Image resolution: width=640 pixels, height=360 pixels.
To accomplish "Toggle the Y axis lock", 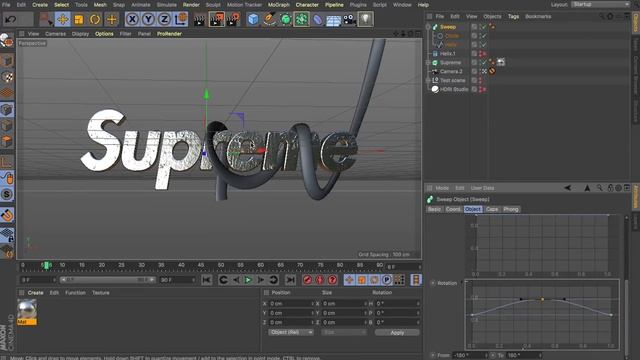I will click(148, 19).
